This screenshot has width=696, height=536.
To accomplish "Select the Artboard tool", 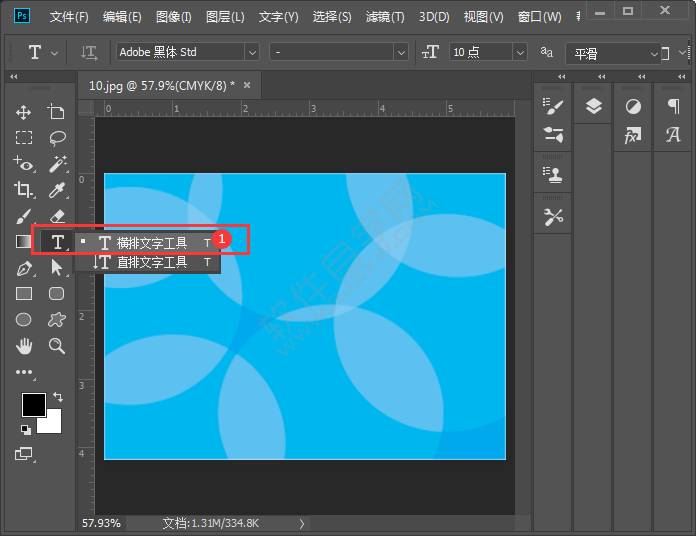I will (x=56, y=112).
